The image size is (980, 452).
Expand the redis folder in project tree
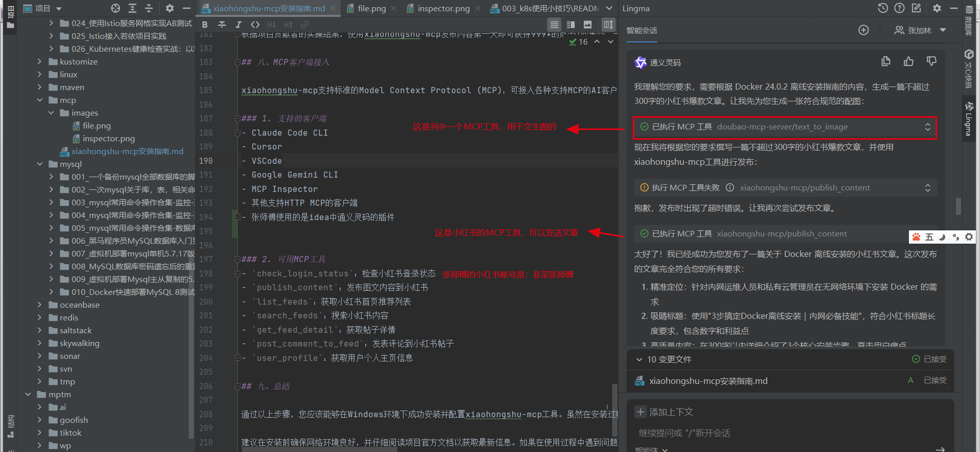click(40, 317)
